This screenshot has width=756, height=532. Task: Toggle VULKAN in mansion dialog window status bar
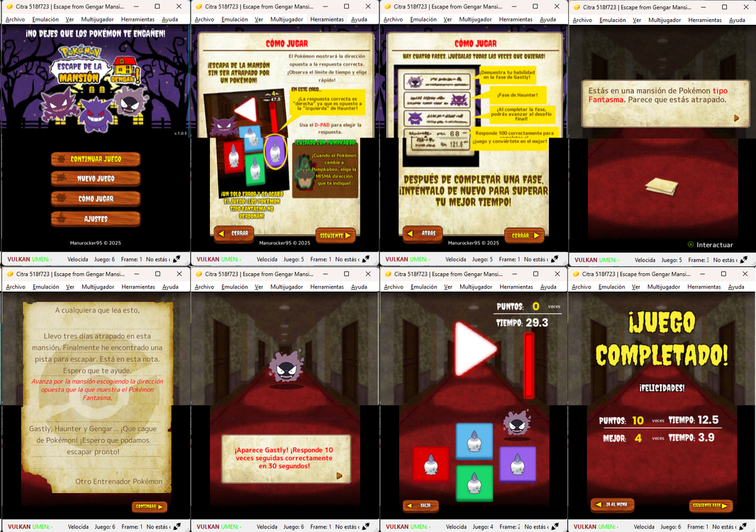coord(586,260)
